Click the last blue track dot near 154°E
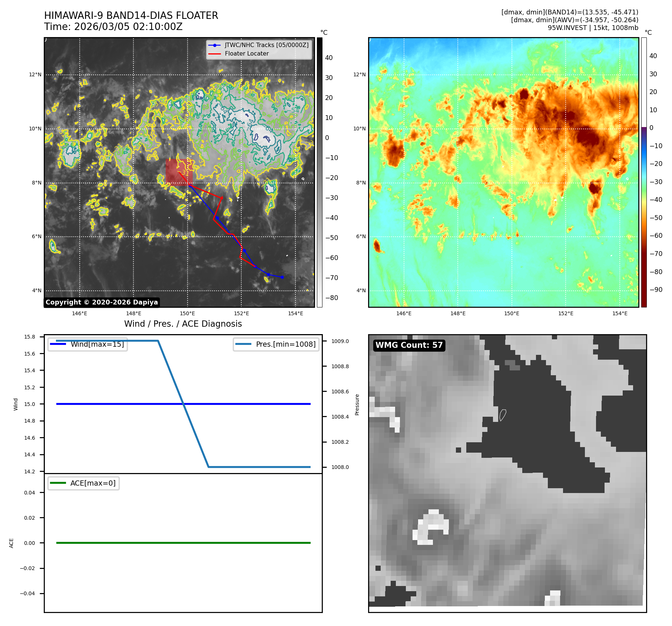 tap(282, 277)
